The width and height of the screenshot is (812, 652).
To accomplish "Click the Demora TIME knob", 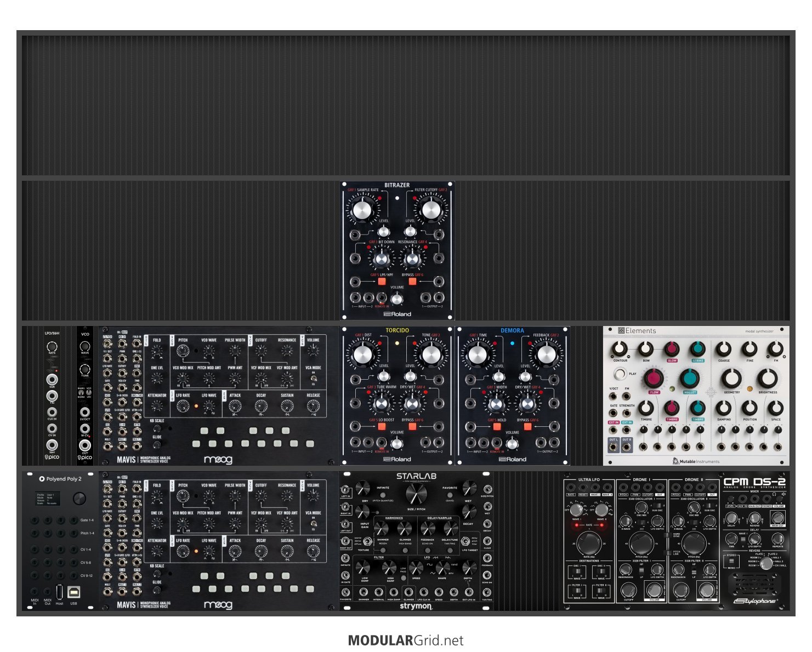I will [x=478, y=354].
